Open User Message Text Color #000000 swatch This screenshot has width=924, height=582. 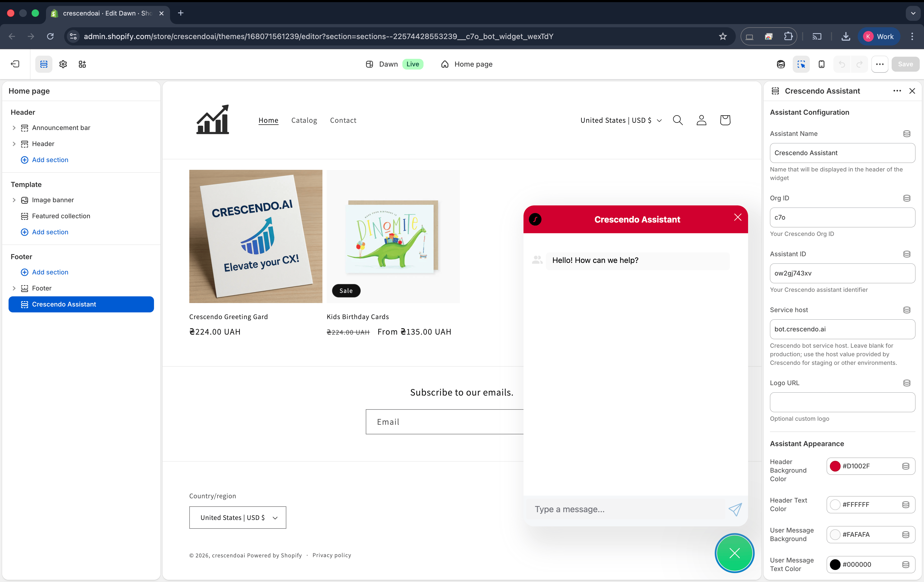835,564
